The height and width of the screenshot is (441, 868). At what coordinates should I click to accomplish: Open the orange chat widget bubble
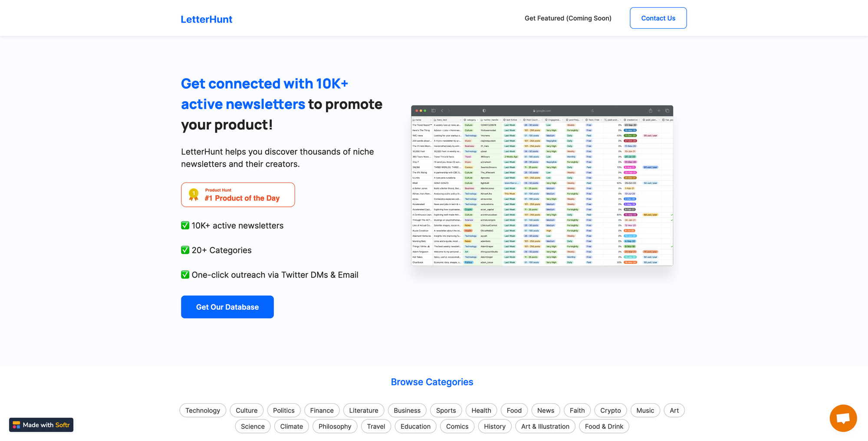pyautogui.click(x=843, y=418)
